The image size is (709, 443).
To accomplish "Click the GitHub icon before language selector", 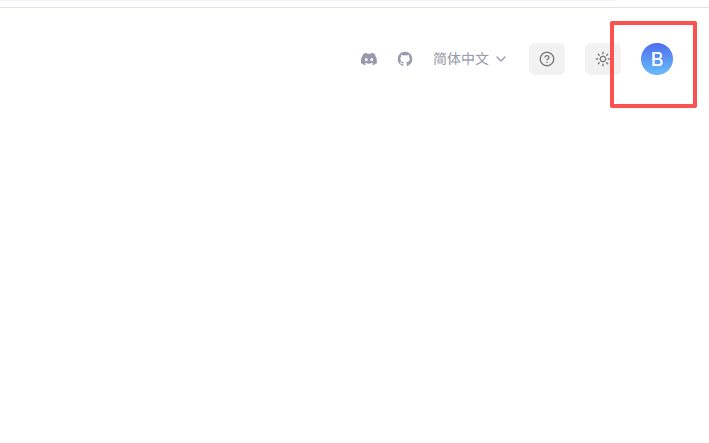I will [405, 59].
